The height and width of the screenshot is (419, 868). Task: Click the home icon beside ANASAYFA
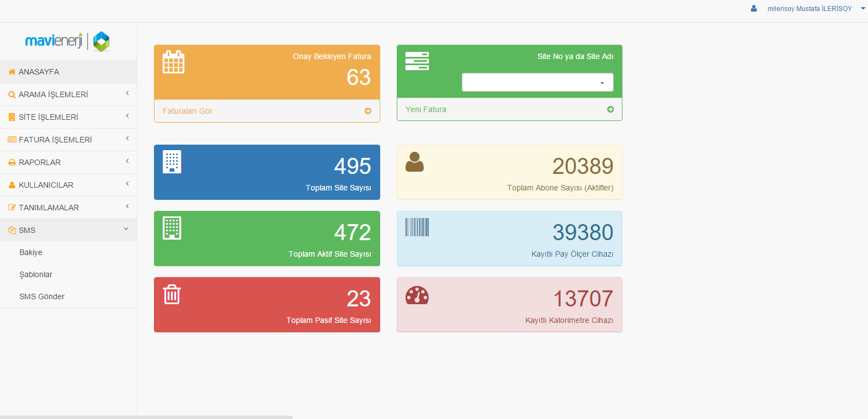coord(12,72)
